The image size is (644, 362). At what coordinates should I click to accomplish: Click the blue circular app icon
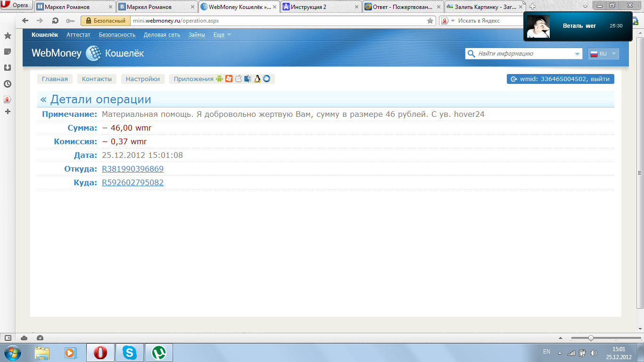tap(266, 79)
